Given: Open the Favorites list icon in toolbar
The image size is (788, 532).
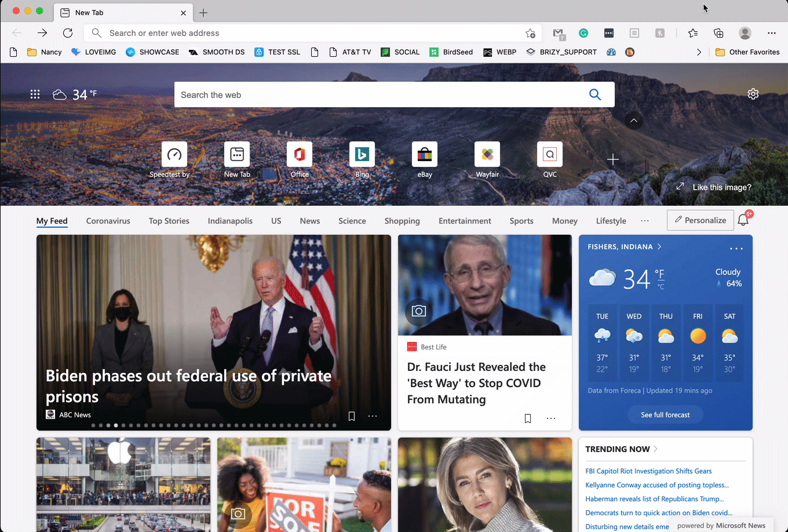Looking at the screenshot, I should [x=693, y=33].
